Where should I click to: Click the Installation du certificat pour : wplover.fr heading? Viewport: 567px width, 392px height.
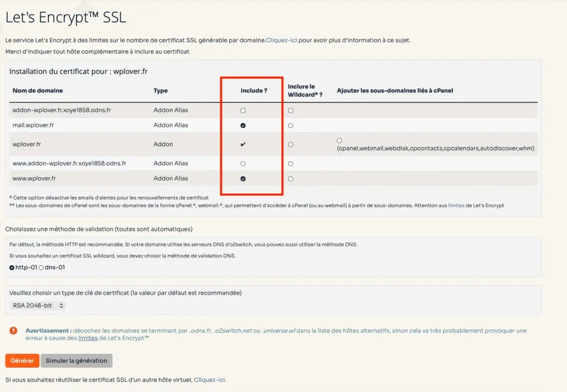pos(79,71)
